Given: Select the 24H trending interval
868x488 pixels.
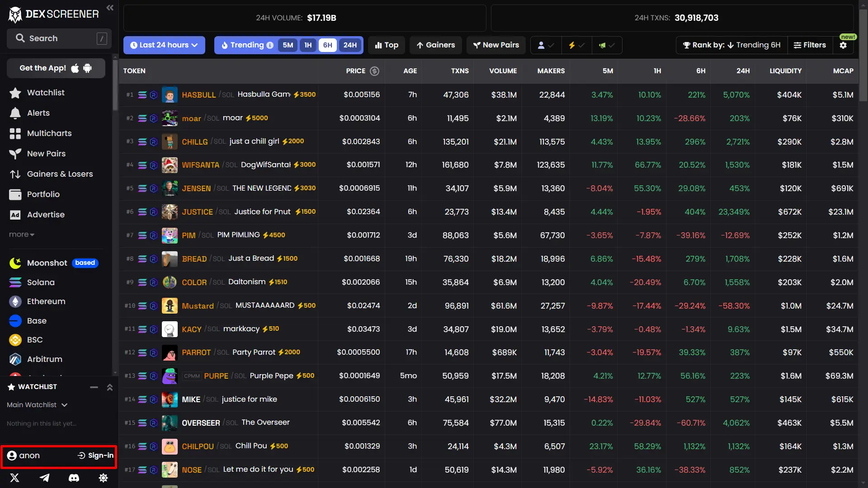Looking at the screenshot, I should click(350, 45).
